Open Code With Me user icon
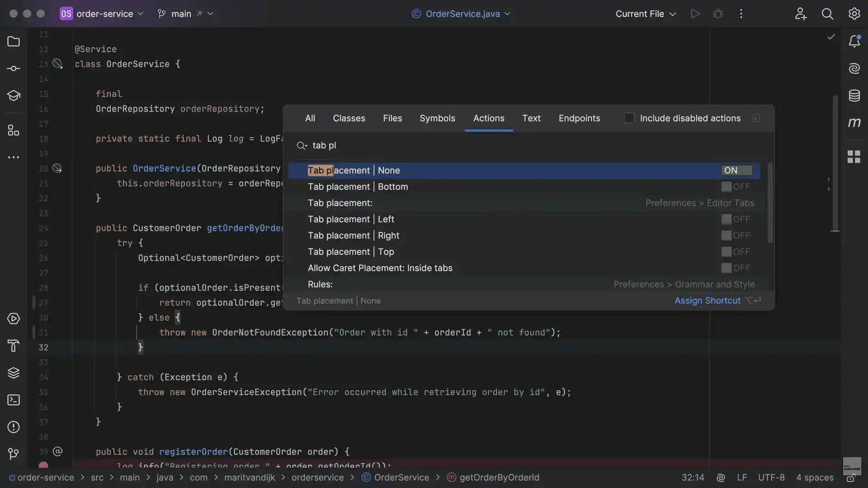 click(801, 14)
